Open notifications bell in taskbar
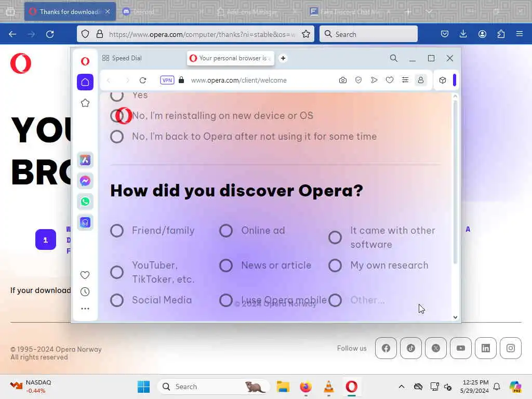Viewport: 532px width, 399px height. tap(497, 387)
